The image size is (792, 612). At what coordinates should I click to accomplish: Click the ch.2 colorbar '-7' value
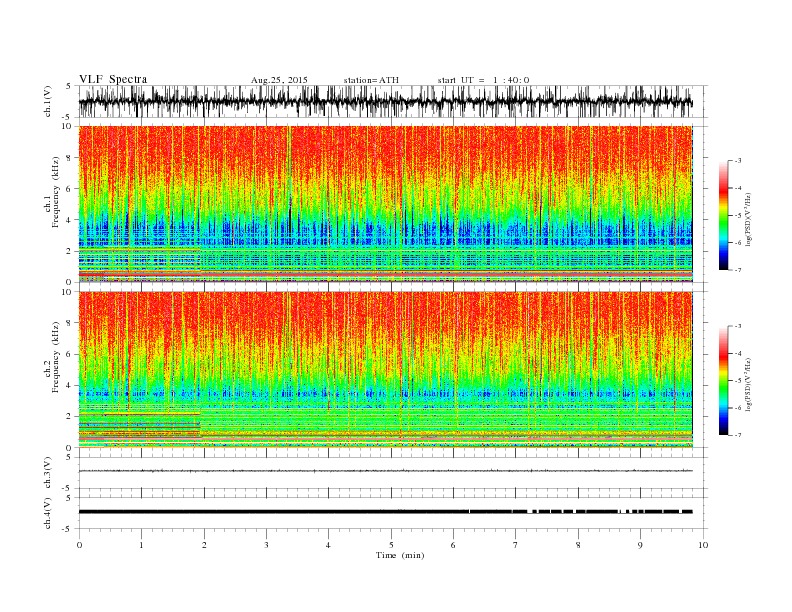pyautogui.click(x=738, y=435)
